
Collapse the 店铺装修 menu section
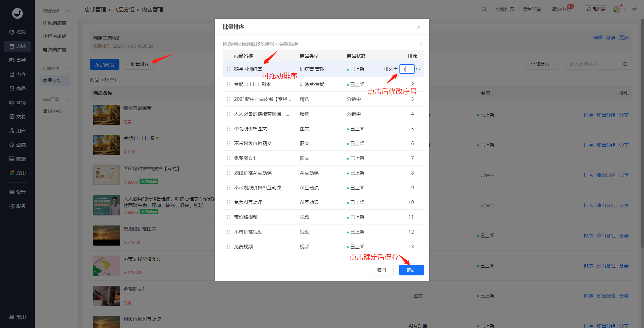tap(67, 11)
